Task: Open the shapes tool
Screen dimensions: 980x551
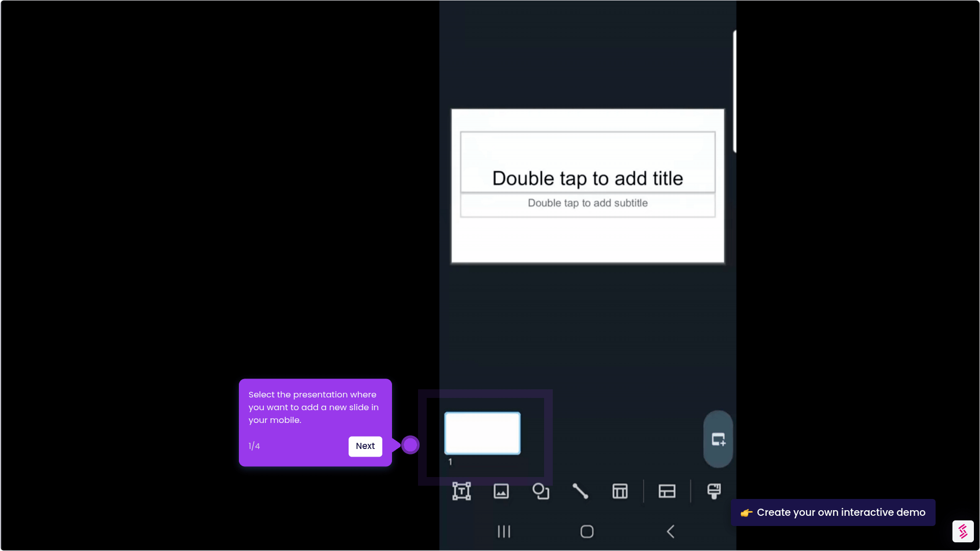Action: (541, 491)
